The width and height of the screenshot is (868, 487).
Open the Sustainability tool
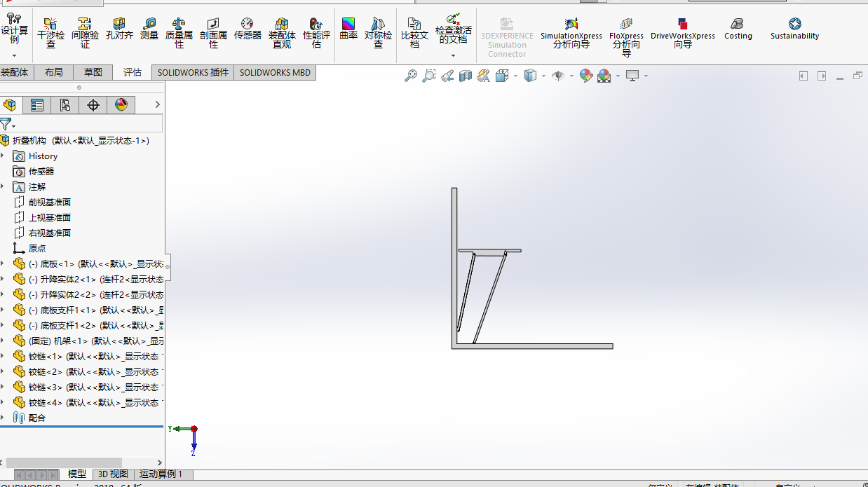[794, 29]
